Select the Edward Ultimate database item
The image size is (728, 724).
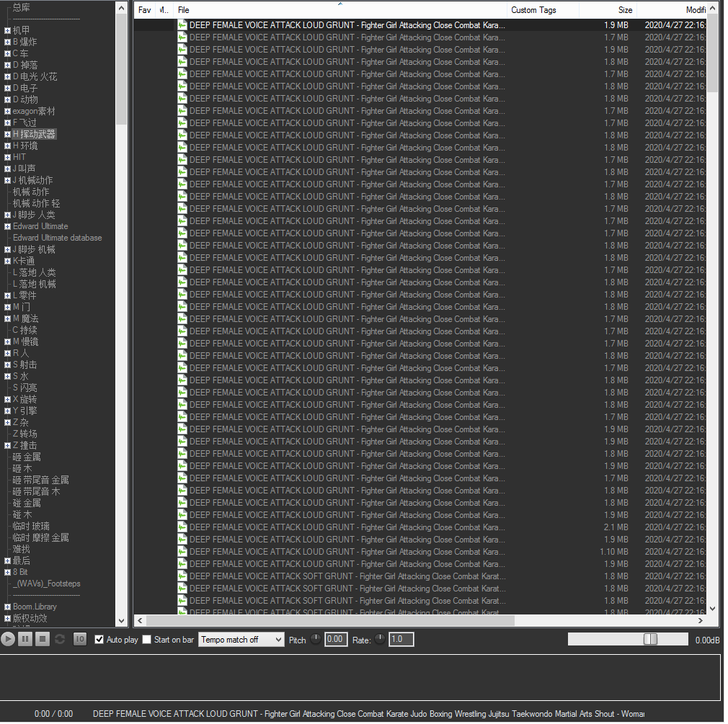tap(57, 238)
